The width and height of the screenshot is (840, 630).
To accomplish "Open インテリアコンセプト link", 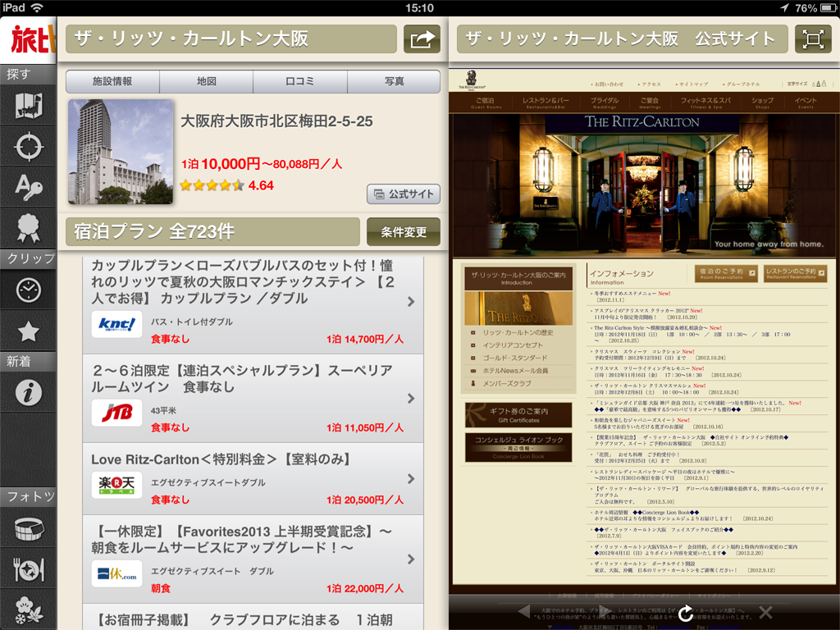I will [512, 345].
